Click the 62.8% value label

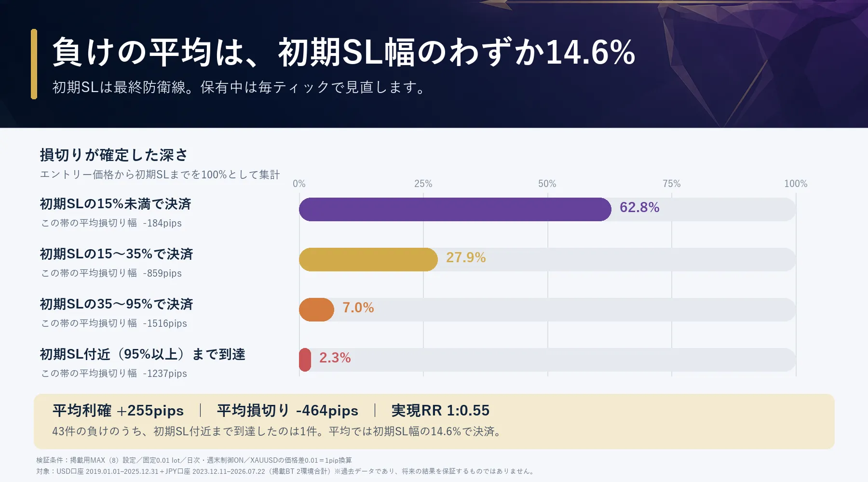pyautogui.click(x=639, y=207)
